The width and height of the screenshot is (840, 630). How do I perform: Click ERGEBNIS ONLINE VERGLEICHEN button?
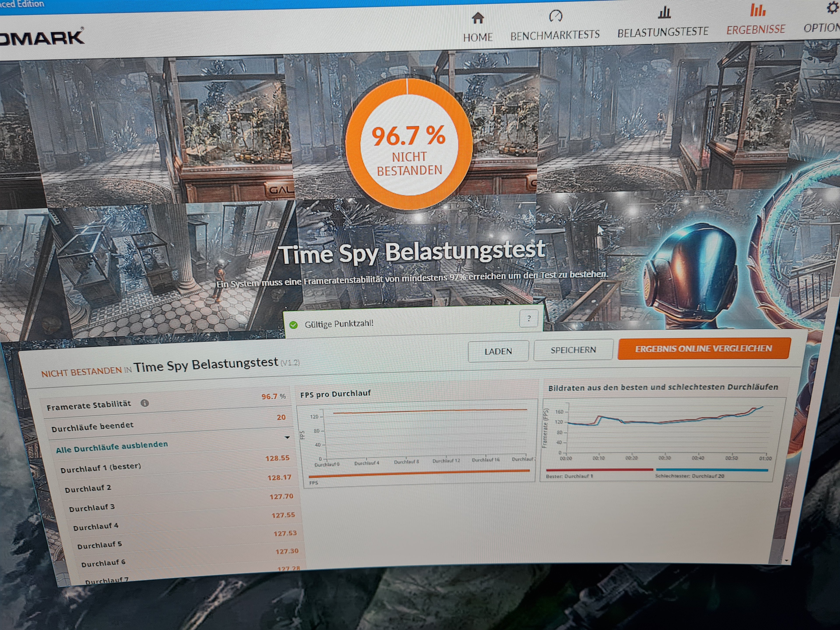703,348
